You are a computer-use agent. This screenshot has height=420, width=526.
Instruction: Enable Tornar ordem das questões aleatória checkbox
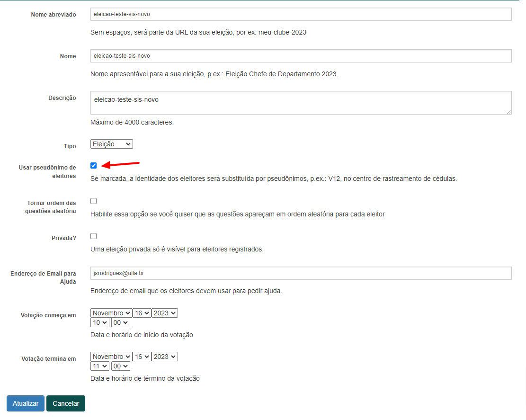(x=94, y=201)
